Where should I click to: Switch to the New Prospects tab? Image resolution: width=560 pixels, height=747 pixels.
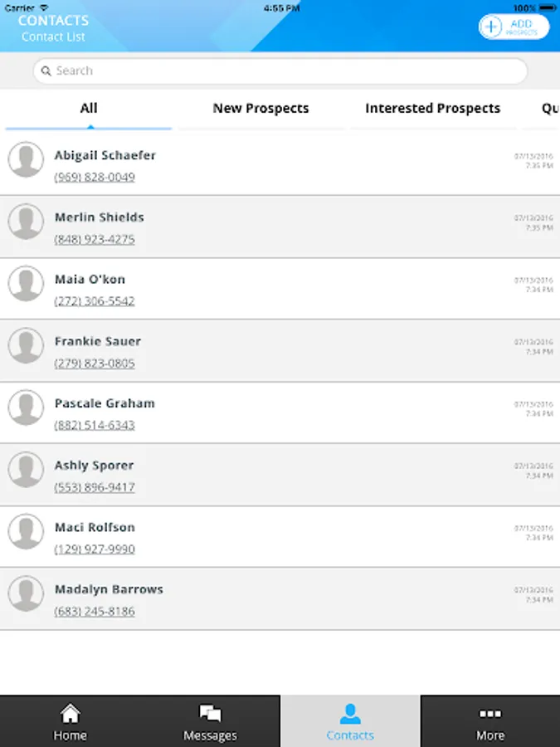pos(261,109)
